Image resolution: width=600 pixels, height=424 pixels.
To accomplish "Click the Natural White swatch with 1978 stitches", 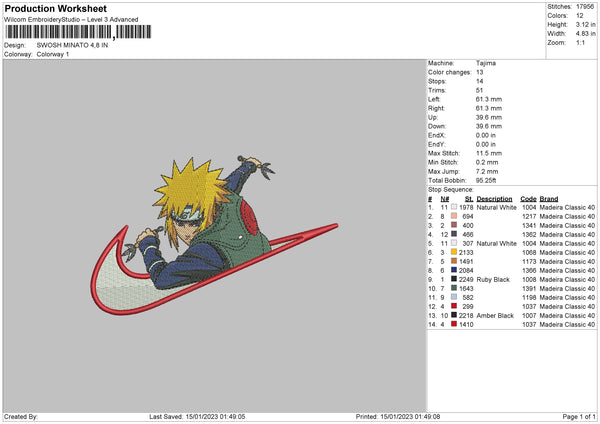I will pos(454,207).
